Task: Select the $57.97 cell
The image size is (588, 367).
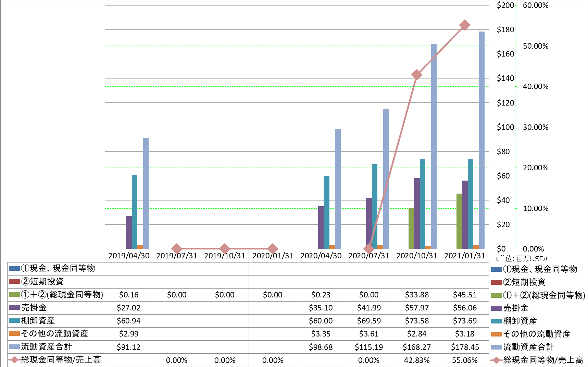Action: [x=417, y=308]
